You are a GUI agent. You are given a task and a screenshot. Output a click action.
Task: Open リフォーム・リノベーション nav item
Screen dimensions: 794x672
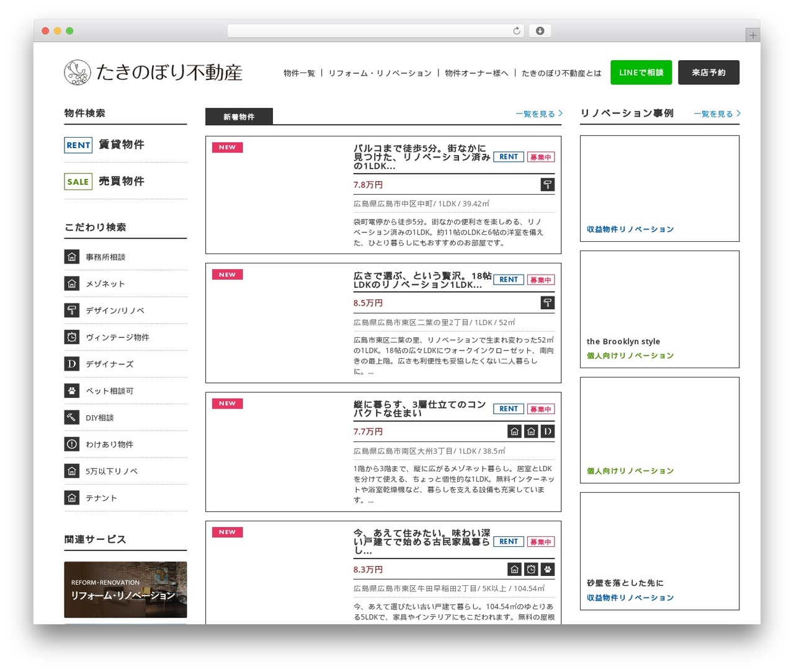[380, 73]
